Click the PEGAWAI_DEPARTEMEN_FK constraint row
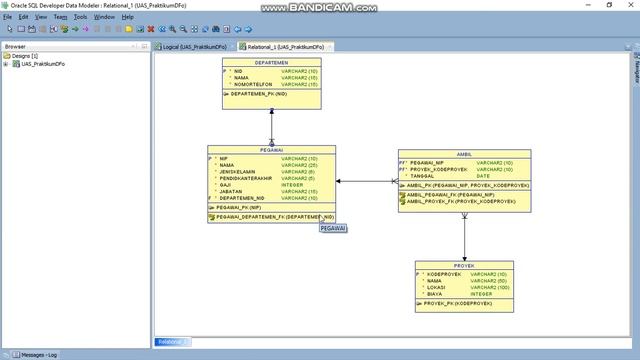 coord(271,217)
